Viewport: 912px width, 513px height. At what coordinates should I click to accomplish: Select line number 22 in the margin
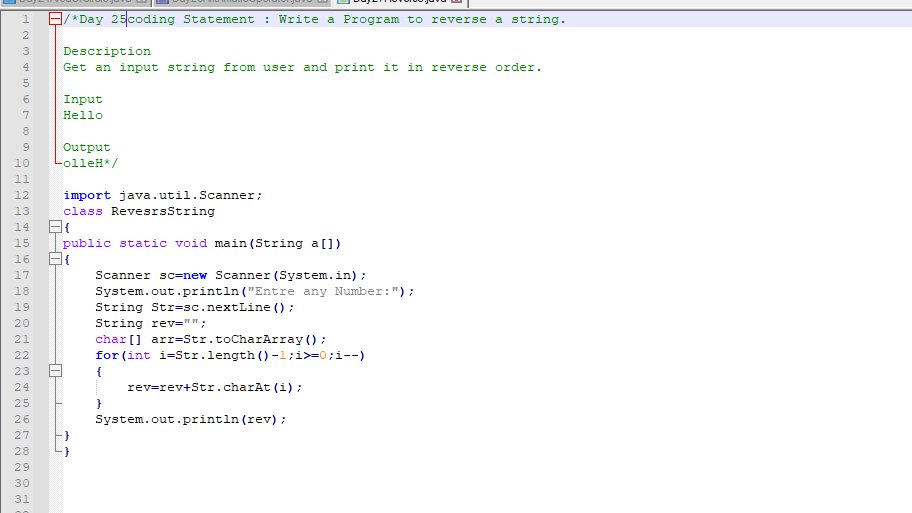(22, 355)
